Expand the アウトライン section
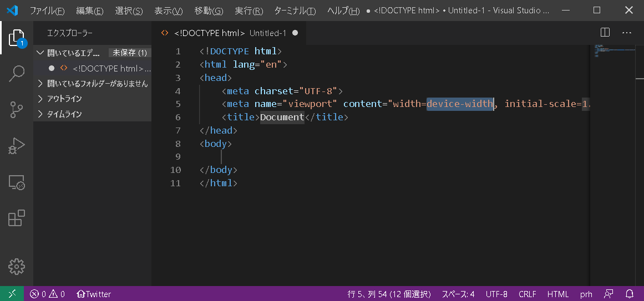The height and width of the screenshot is (301, 644). pyautogui.click(x=93, y=99)
